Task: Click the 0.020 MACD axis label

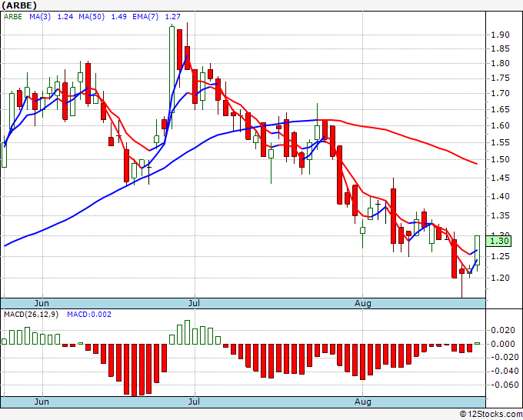Action: (x=503, y=330)
